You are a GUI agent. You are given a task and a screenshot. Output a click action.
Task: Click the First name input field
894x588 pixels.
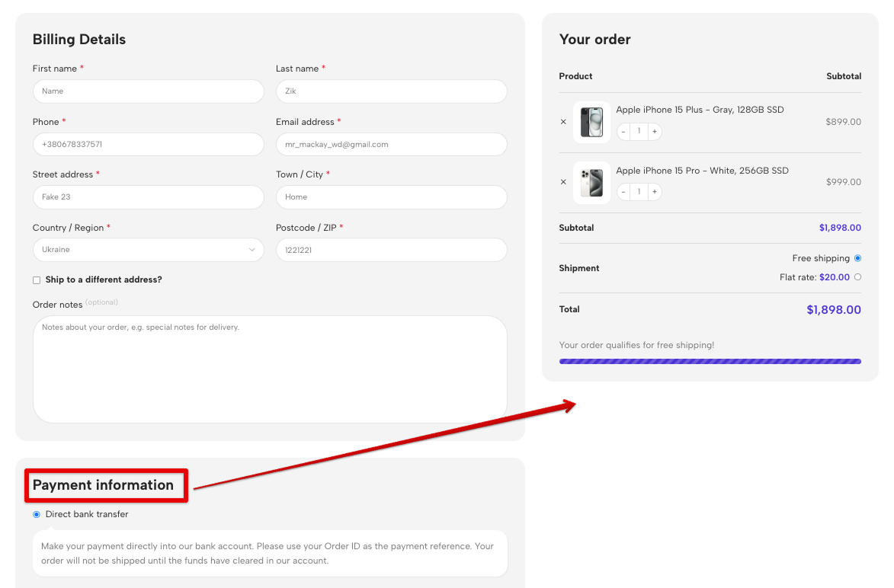(148, 91)
